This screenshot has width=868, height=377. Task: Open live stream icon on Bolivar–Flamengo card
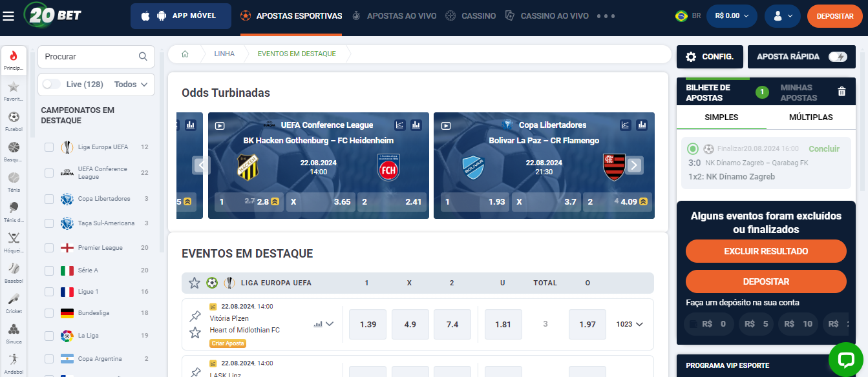(446, 126)
